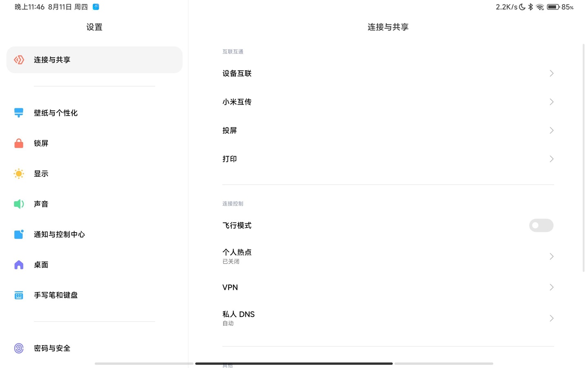Open the 打印 printing settings
This screenshot has height=368, width=588.
388,159
